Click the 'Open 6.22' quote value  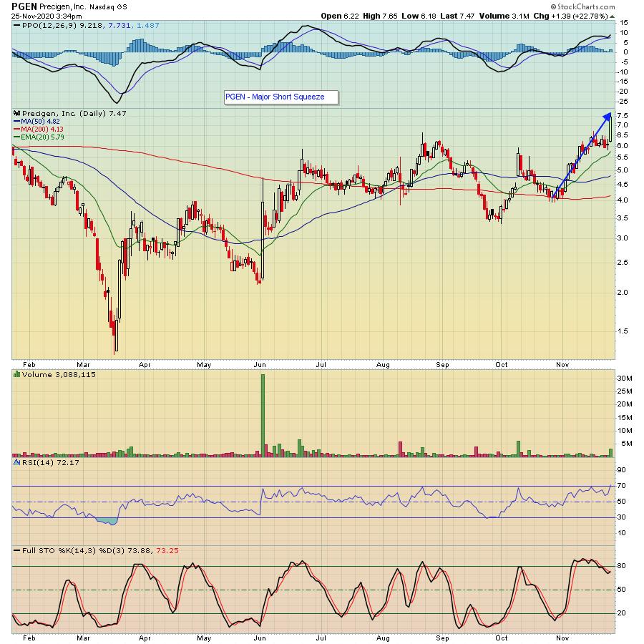[340, 16]
